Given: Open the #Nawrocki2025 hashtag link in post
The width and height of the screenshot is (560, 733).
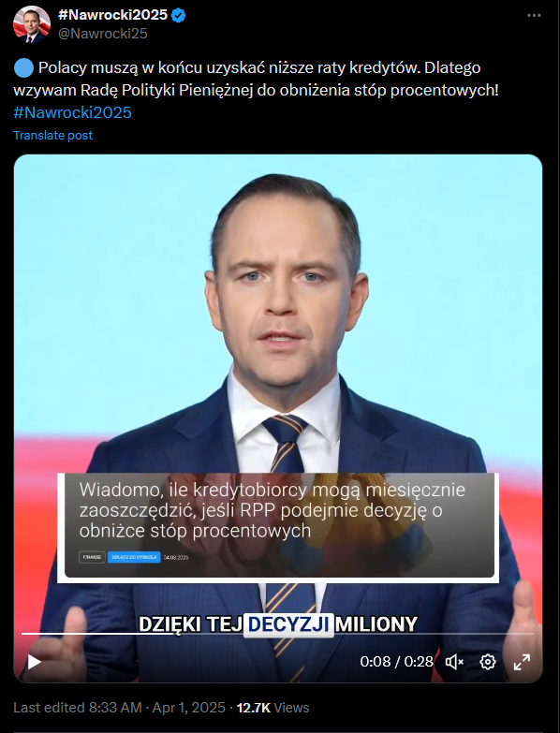Looking at the screenshot, I should pos(72,112).
